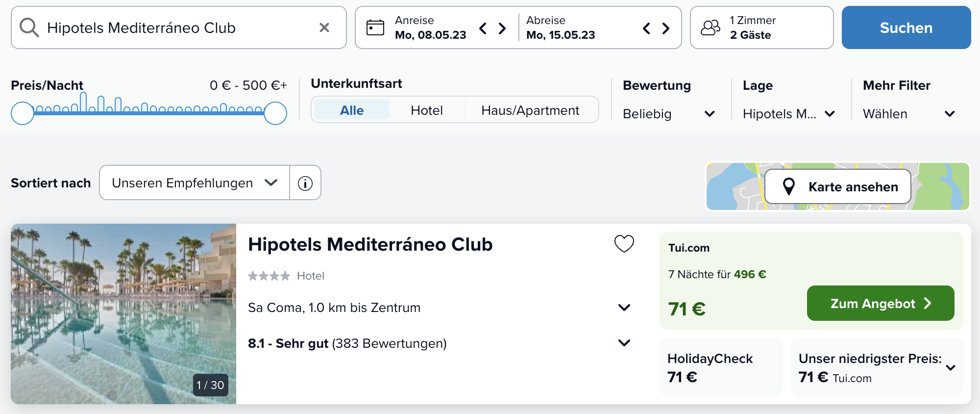Open the hotel pool photo thumbnail
Screen dimensions: 980x414
[123, 314]
